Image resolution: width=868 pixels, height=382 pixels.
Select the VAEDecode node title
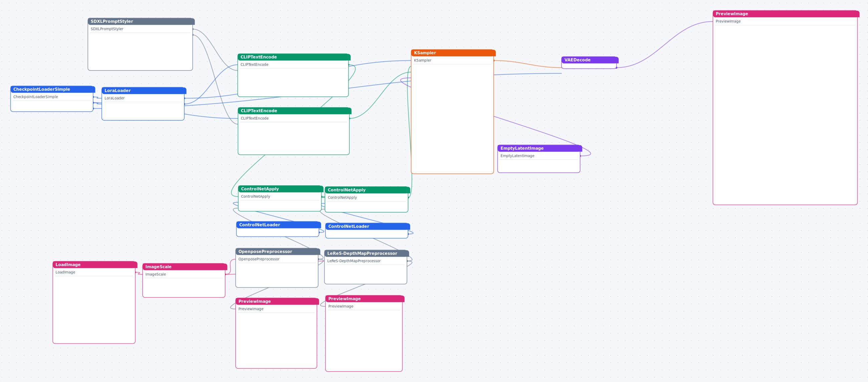pyautogui.click(x=590, y=60)
